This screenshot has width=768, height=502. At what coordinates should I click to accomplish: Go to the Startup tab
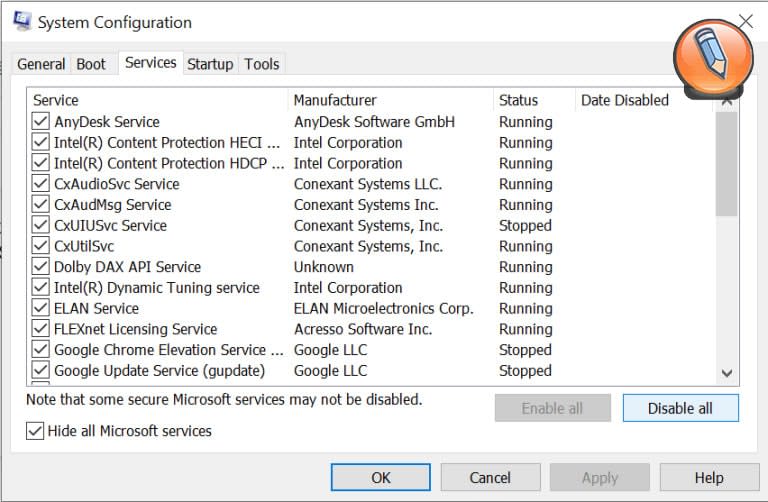coord(210,64)
